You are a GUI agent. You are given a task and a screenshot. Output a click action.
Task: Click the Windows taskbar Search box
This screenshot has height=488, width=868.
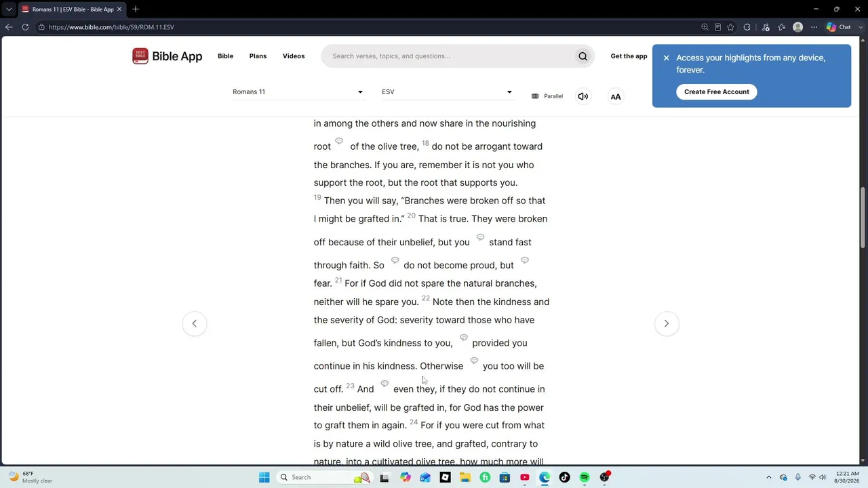pos(324,477)
